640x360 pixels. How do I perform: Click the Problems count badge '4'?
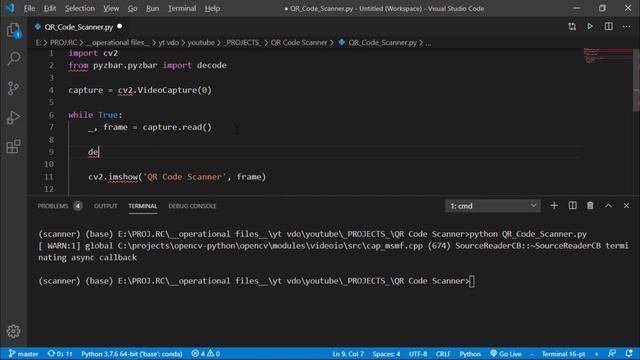pos(78,206)
